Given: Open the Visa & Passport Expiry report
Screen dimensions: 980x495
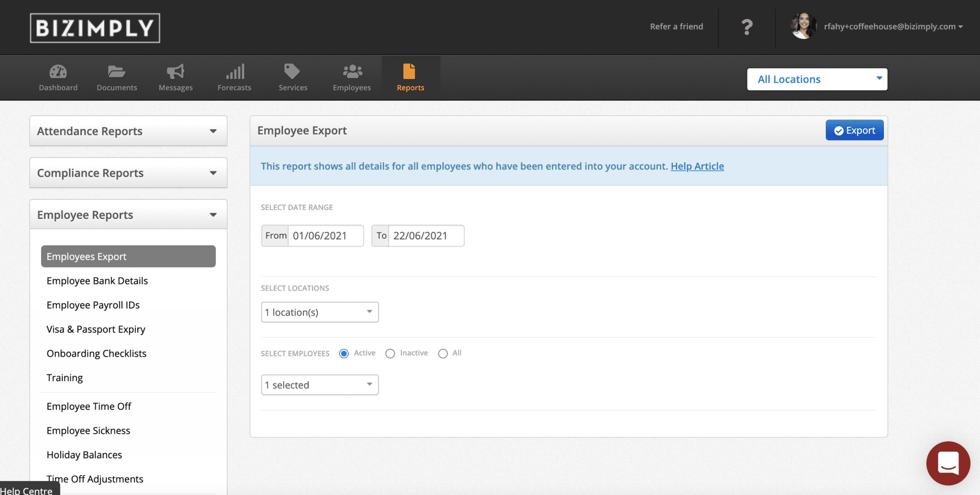Looking at the screenshot, I should point(96,329).
